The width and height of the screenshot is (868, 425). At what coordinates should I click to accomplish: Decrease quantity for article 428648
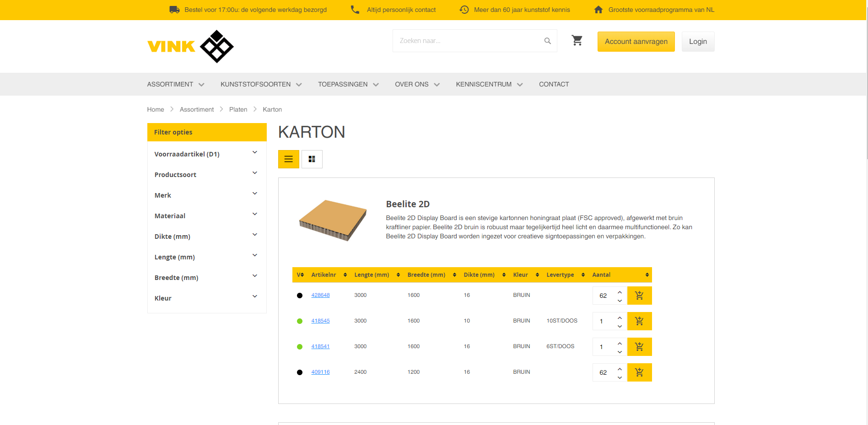click(x=620, y=301)
